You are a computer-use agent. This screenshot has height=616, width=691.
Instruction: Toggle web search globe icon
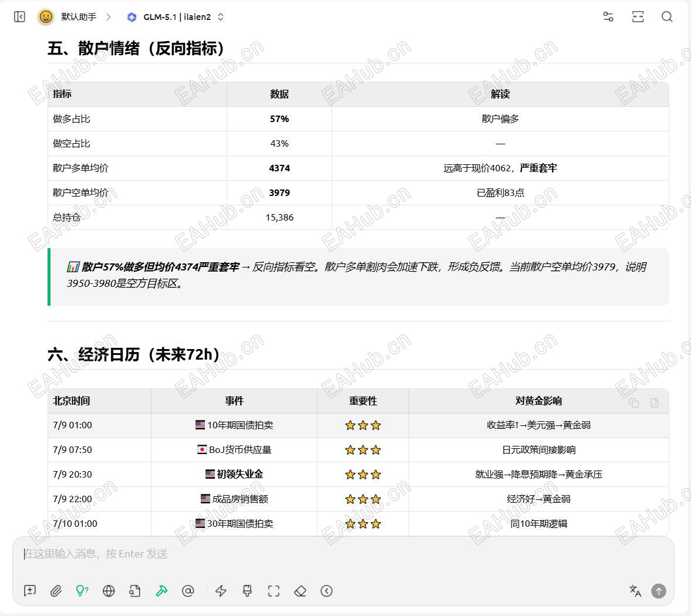[109, 591]
